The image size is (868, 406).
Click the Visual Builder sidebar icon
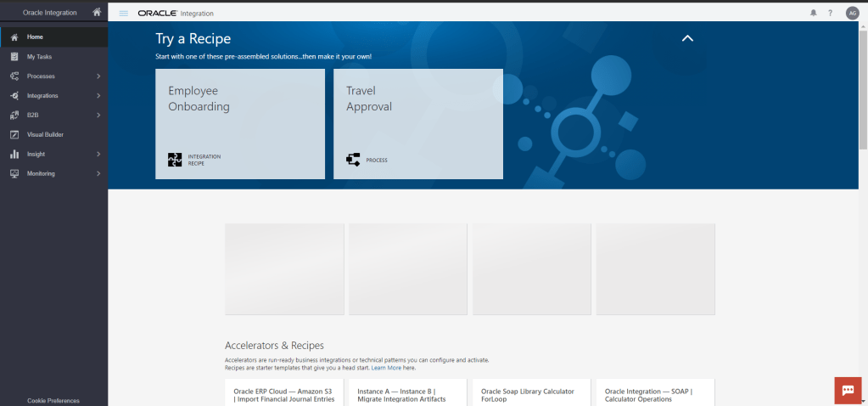pos(14,134)
